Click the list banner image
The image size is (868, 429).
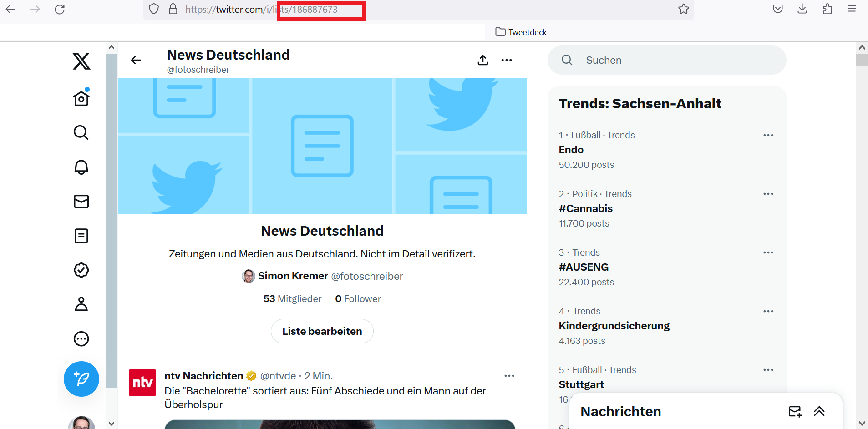pos(322,146)
